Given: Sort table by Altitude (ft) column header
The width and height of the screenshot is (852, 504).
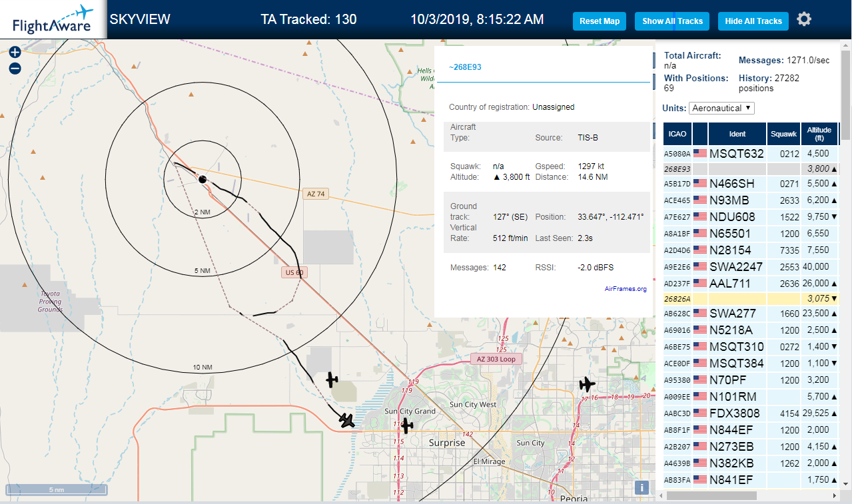Looking at the screenshot, I should 819,134.
